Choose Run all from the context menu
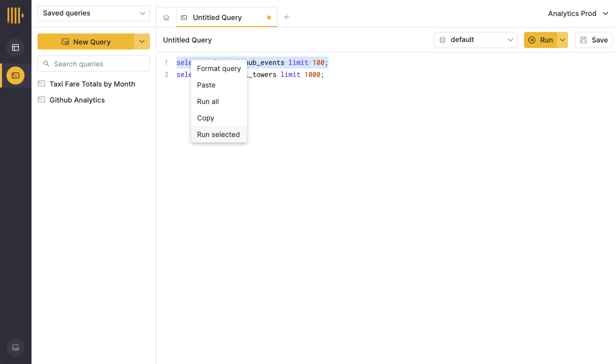The image size is (616, 364). point(208,101)
